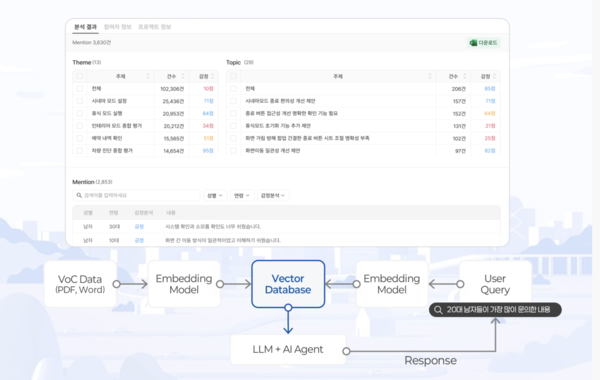Click the VoC Data (PDF, Word) box
Screen dimensions: 600x380
tap(80, 284)
